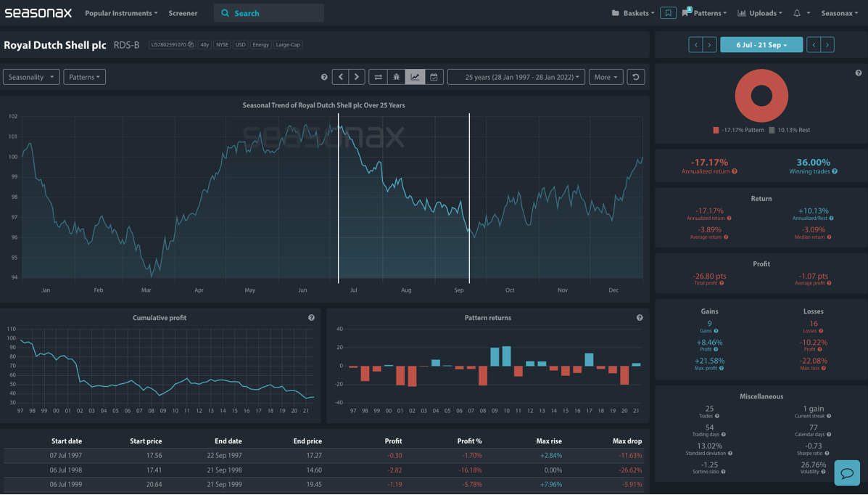The image size is (868, 495).
Task: Click the Profit % column header
Action: [x=469, y=441]
